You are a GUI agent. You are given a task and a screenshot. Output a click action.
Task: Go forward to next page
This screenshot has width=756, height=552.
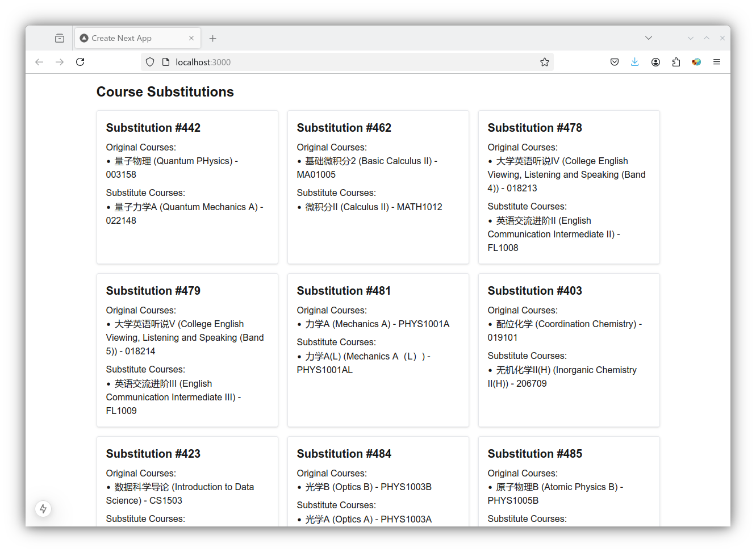(60, 62)
